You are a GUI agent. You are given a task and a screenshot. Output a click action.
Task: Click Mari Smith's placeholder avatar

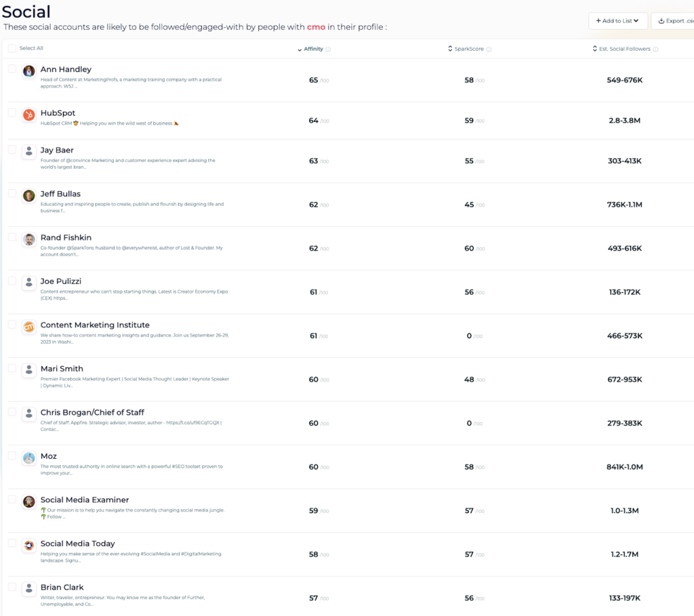pos(28,371)
